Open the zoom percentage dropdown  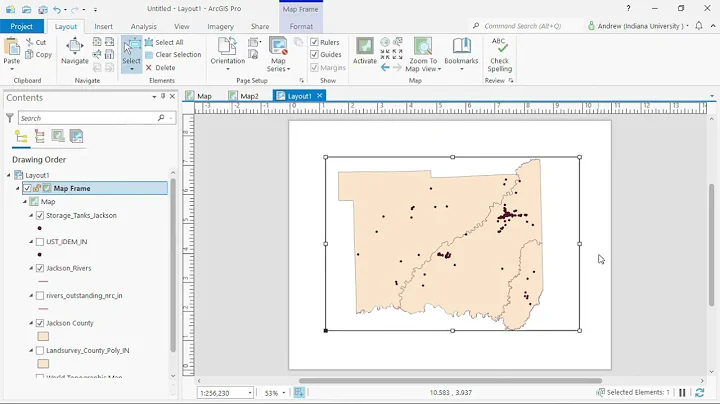point(283,393)
